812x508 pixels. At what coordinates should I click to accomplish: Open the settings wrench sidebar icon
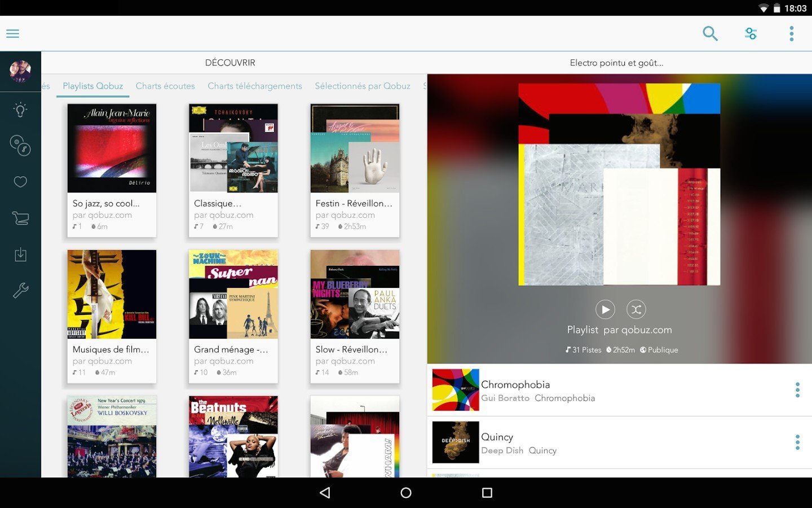tap(20, 291)
